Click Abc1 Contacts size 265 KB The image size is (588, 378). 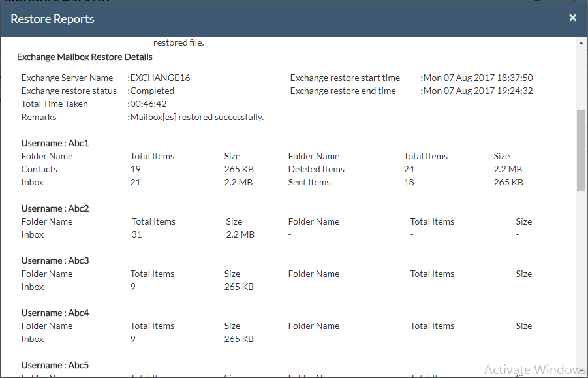239,169
